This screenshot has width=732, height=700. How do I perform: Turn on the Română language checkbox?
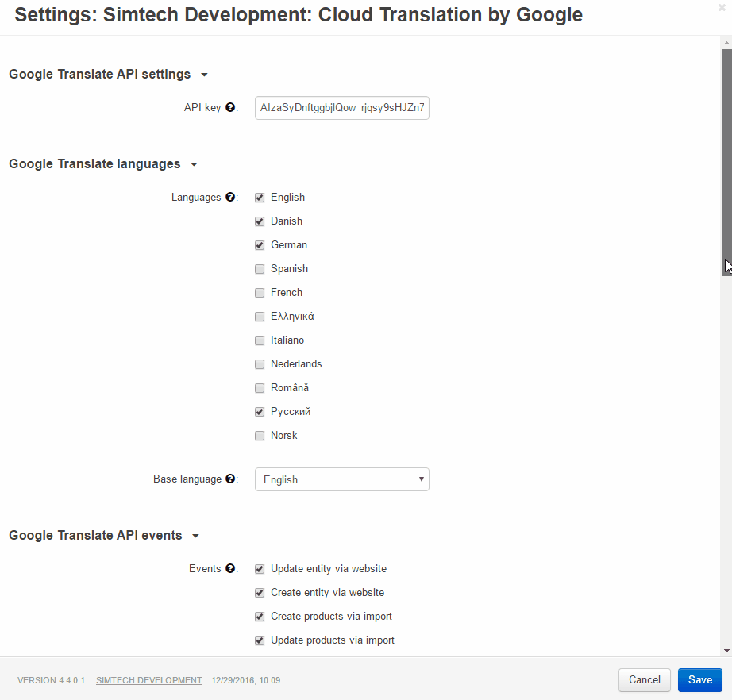click(x=260, y=388)
